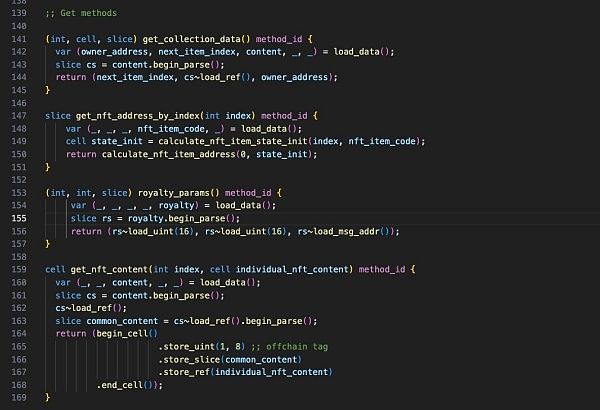Click the method_id keyword on line 147

(284, 116)
